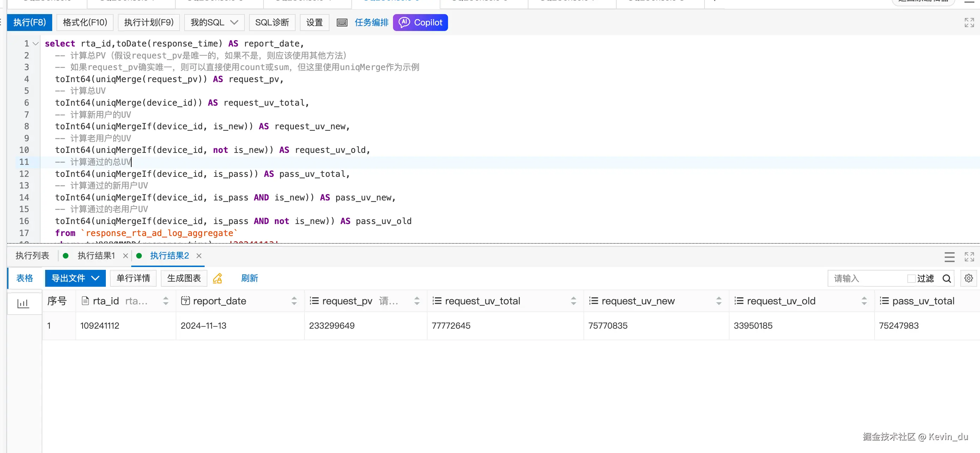Collapse the SQL fold at line 1
This screenshot has width=980, height=453.
(36, 44)
